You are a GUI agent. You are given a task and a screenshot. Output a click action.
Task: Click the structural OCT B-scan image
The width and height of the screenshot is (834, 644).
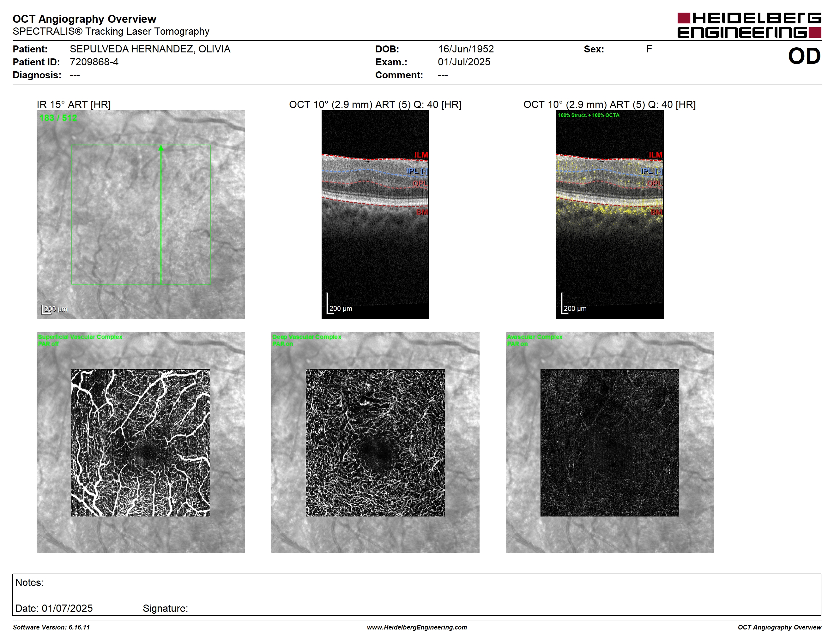375,214
